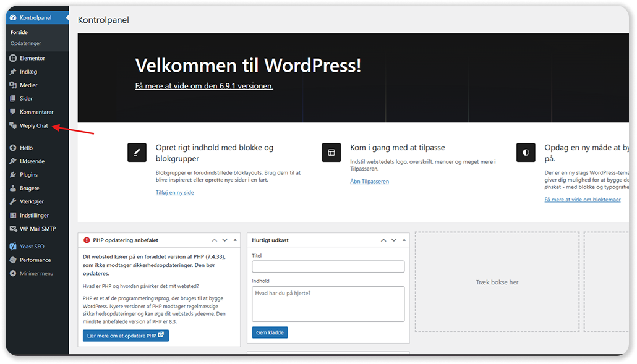Open the Weply Chat menu label
The height and width of the screenshot is (364, 637).
tap(34, 125)
